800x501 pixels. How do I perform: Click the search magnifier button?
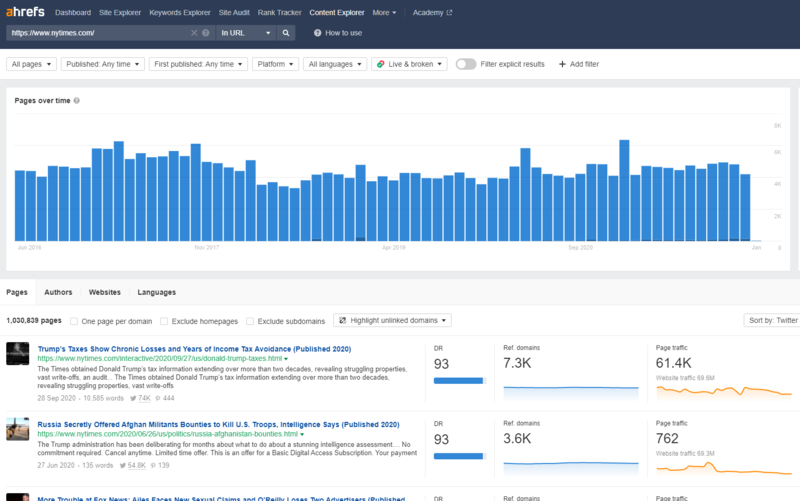click(286, 33)
